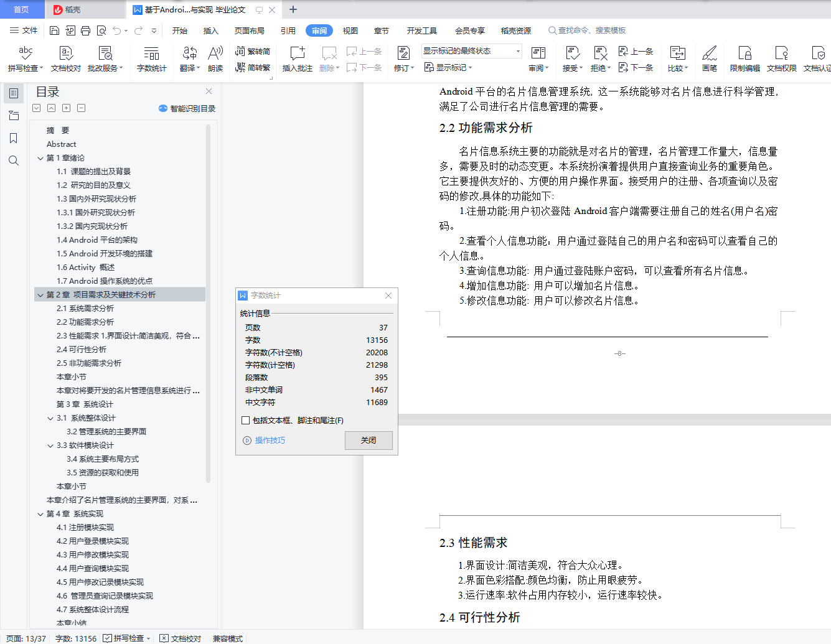Jump to 1.1 课题的提出及背景 in the outline

point(94,172)
